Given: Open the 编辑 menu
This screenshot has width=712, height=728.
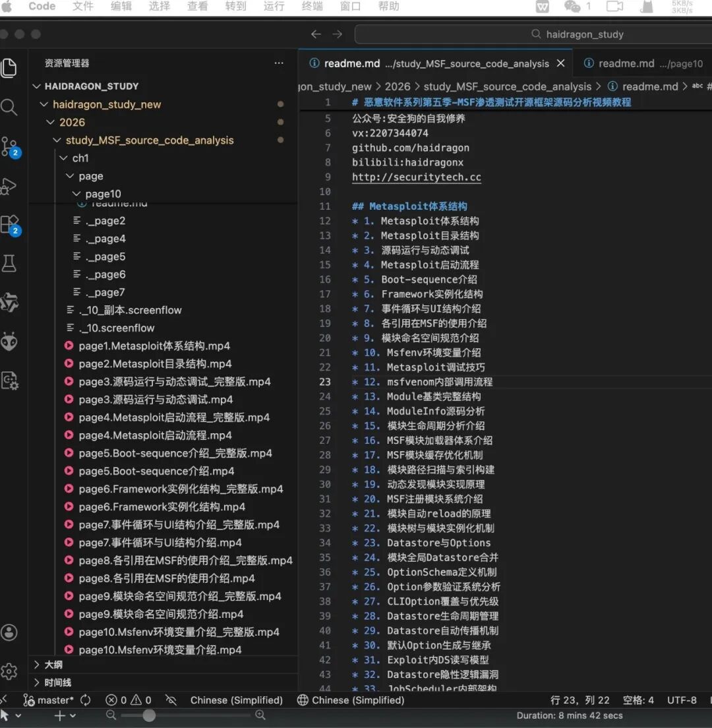Looking at the screenshot, I should [x=121, y=7].
